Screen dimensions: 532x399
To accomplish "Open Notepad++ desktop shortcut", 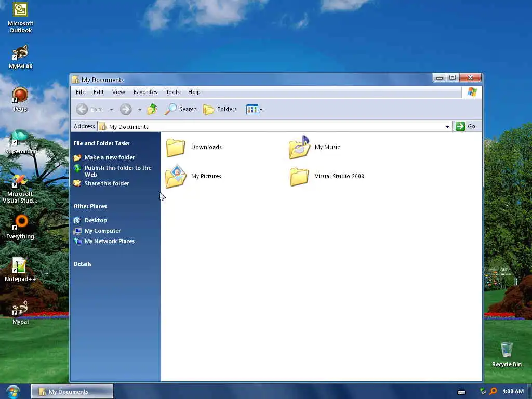I will tap(20, 270).
